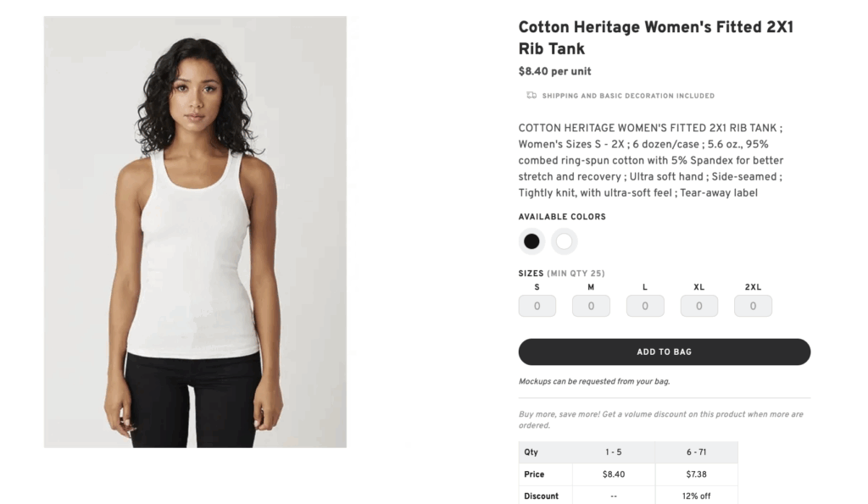Click the size XL quantity field
868x504 pixels.
pos(698,306)
